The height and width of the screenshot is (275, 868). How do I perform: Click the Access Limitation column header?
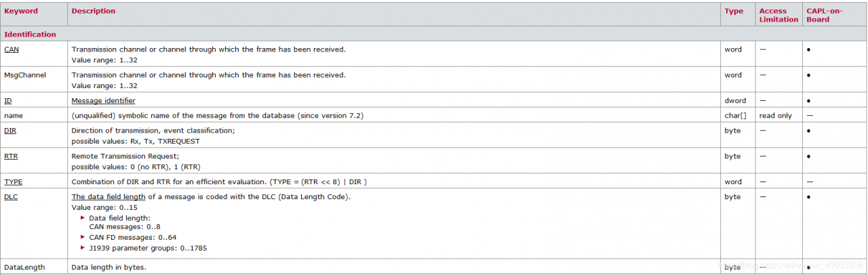[778, 15]
